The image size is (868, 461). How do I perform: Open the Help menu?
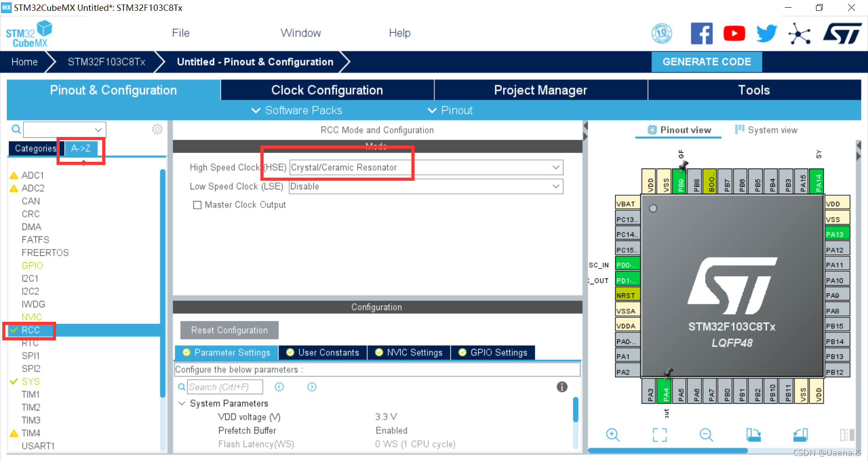tap(400, 33)
